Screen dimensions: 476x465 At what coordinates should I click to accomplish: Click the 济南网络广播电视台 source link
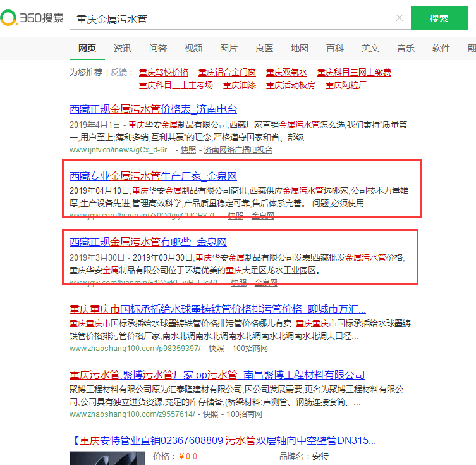tap(238, 150)
